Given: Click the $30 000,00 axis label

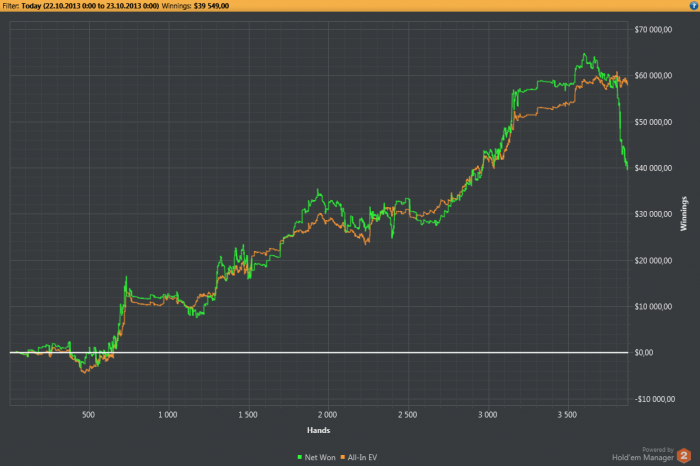Looking at the screenshot, I should [653, 214].
